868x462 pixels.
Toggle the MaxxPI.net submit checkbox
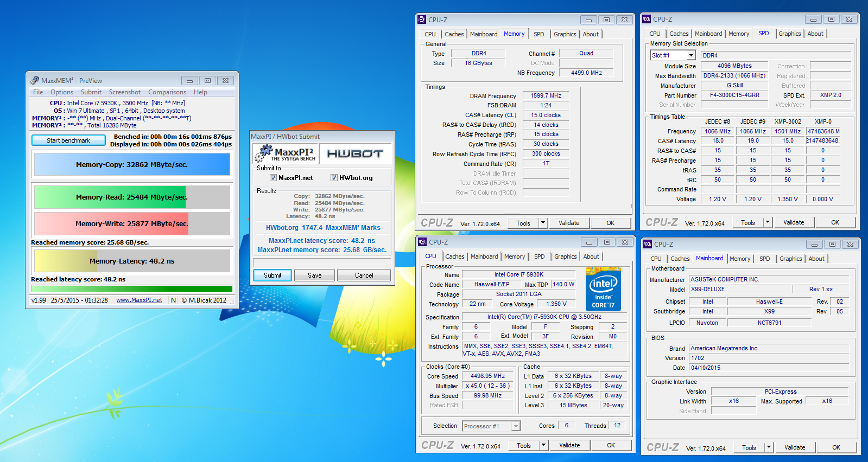(273, 177)
